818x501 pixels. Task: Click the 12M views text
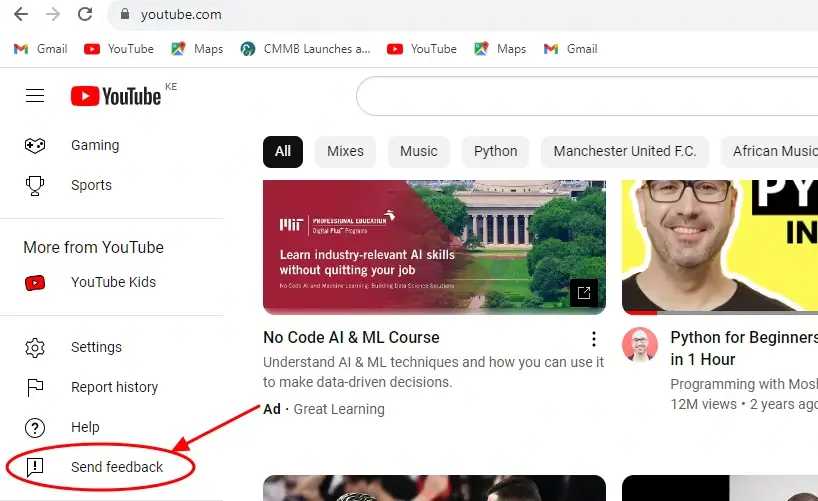pyautogui.click(x=703, y=404)
